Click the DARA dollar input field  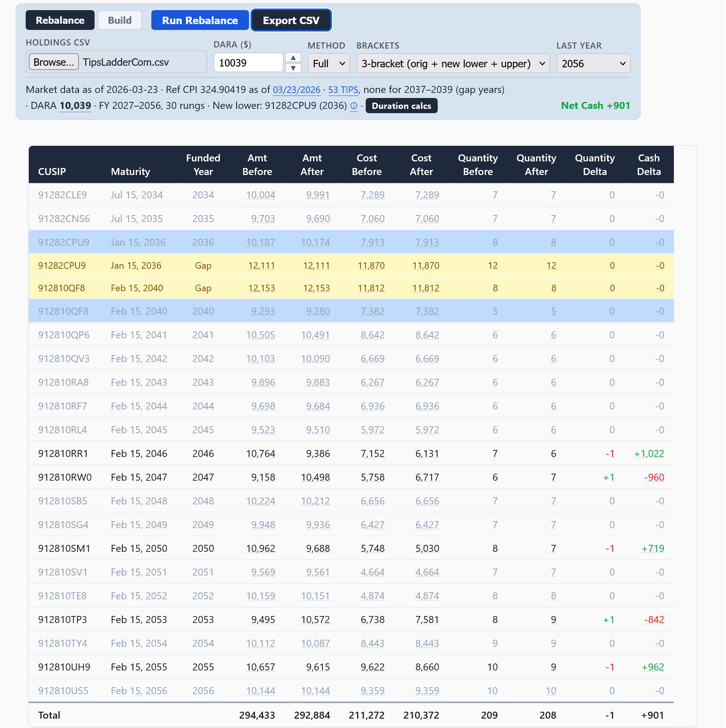tap(248, 63)
